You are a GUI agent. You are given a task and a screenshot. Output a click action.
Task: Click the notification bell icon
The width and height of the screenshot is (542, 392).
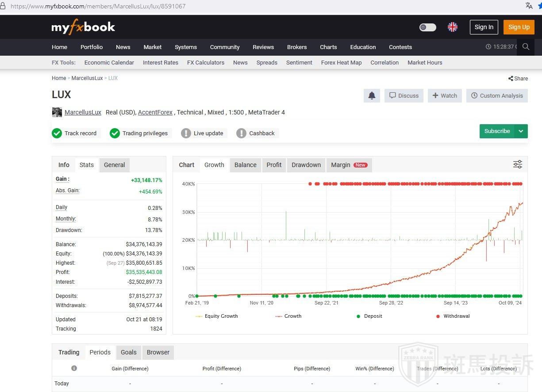372,95
